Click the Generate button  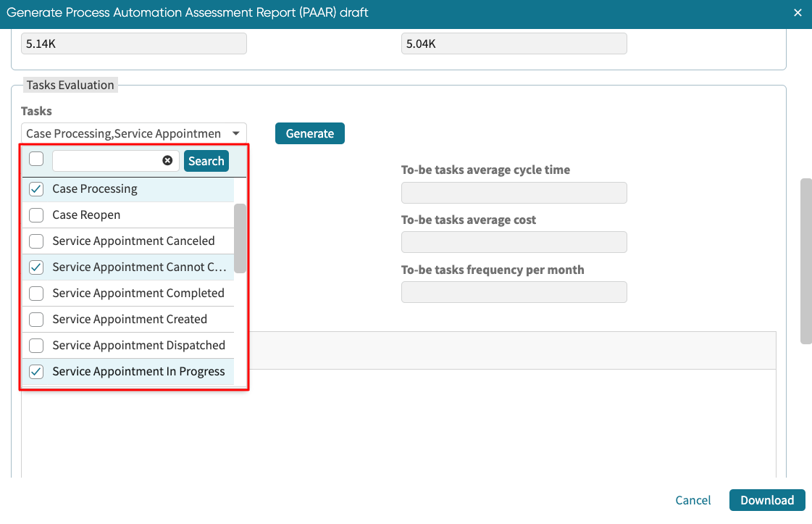pos(309,133)
